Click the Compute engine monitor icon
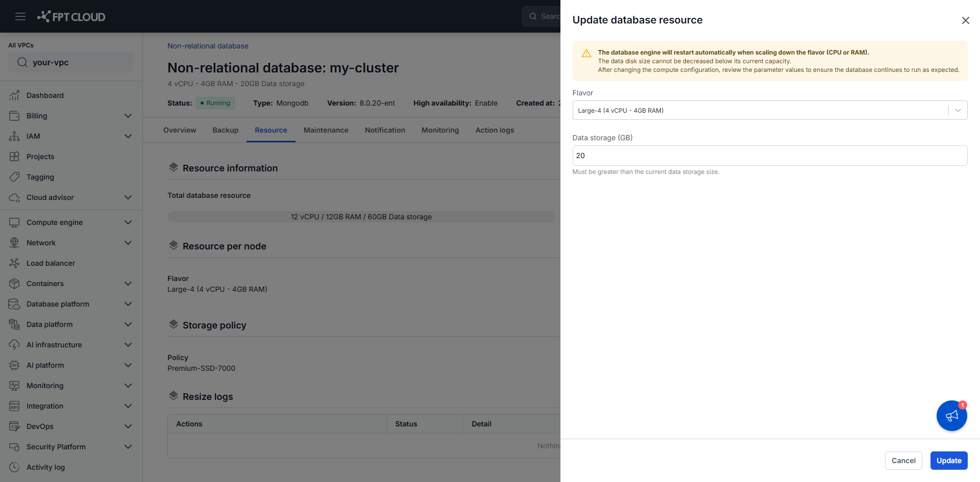The width and height of the screenshot is (980, 482). point(14,222)
